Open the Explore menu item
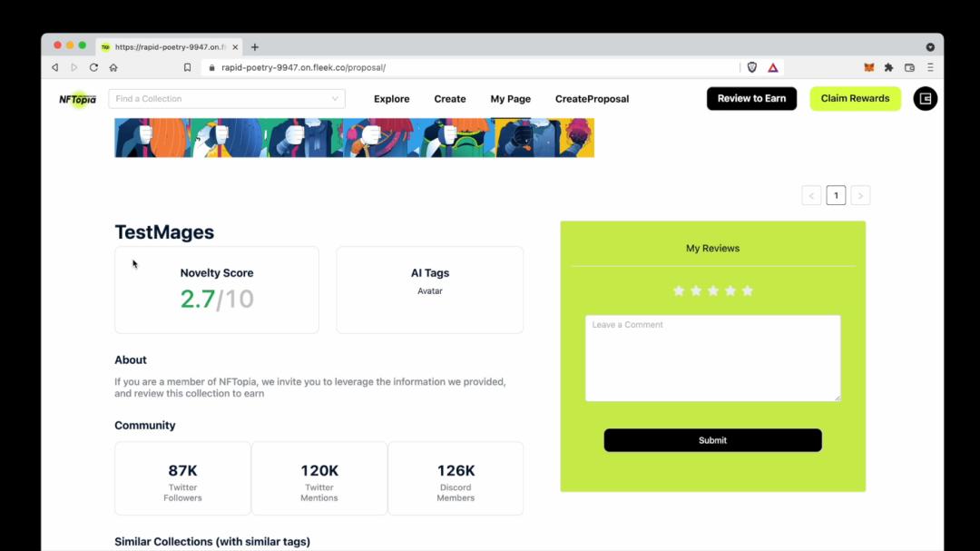The width and height of the screenshot is (980, 551). (391, 99)
